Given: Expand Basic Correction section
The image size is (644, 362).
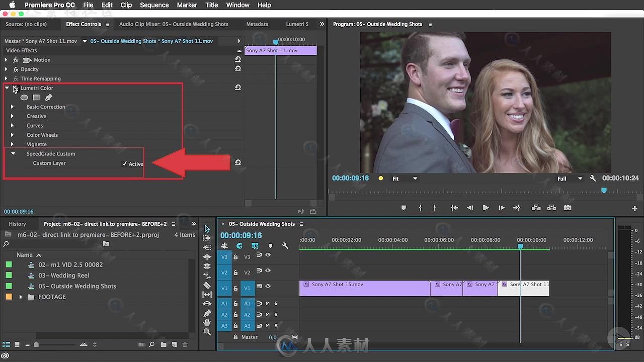Looking at the screenshot, I should [x=12, y=107].
